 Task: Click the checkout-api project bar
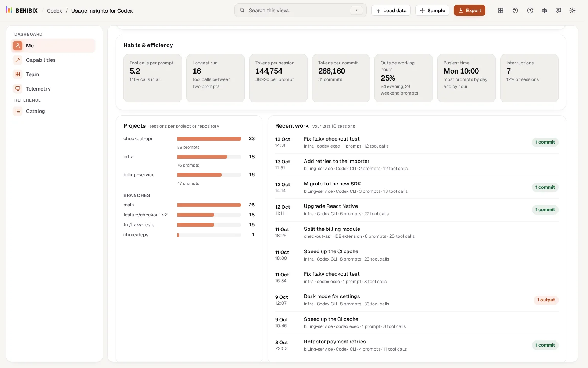coord(209,139)
